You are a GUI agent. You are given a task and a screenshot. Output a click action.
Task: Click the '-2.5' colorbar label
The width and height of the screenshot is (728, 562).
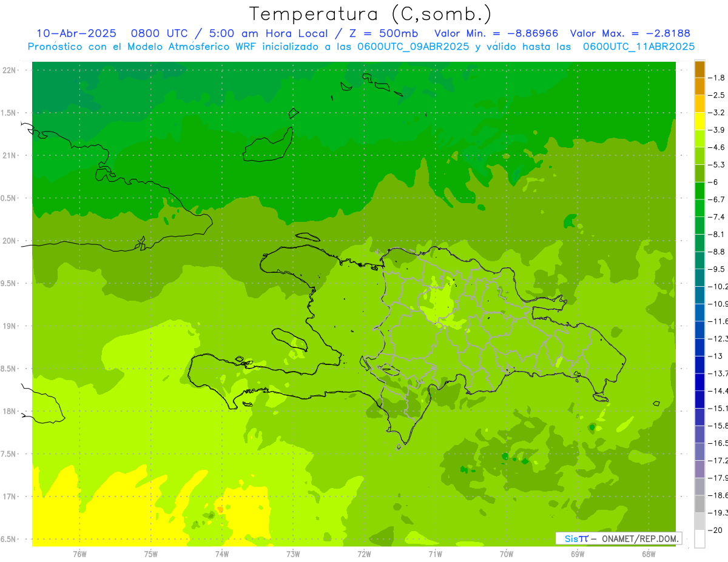[x=717, y=95]
